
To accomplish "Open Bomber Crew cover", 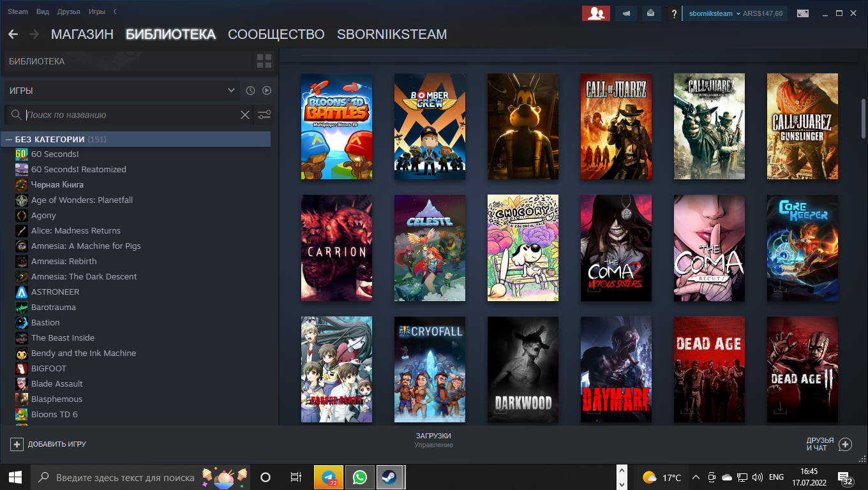I will [430, 126].
